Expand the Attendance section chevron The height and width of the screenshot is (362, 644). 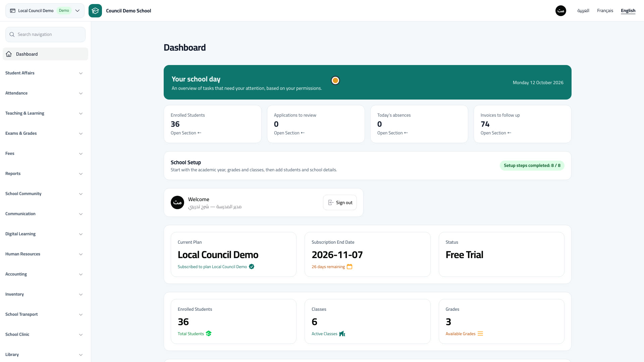[81, 93]
